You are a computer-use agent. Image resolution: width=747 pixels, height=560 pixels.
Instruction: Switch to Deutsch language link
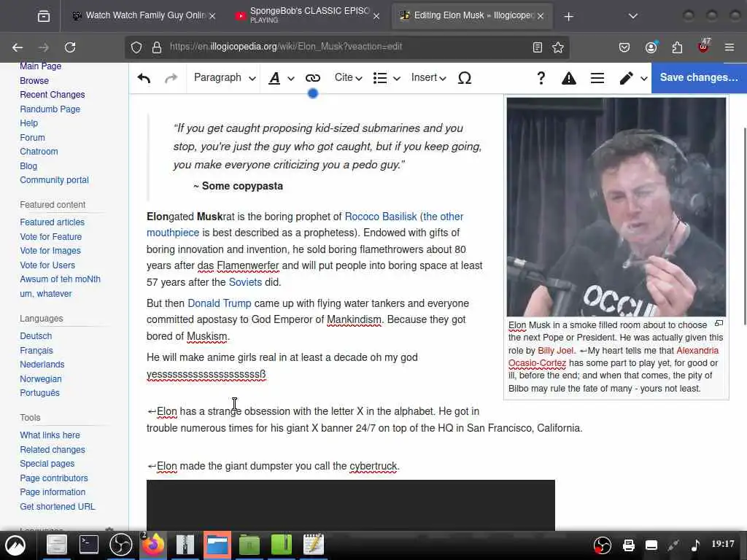36,336
